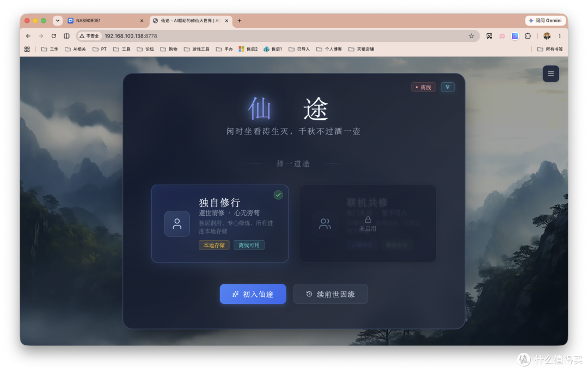
Task: Click the blue-purple extension icon
Action: (x=515, y=36)
